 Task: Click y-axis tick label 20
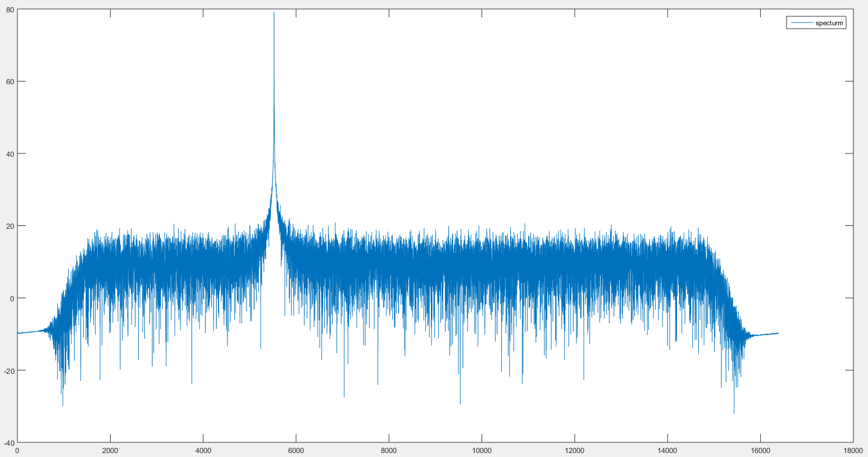coord(10,226)
